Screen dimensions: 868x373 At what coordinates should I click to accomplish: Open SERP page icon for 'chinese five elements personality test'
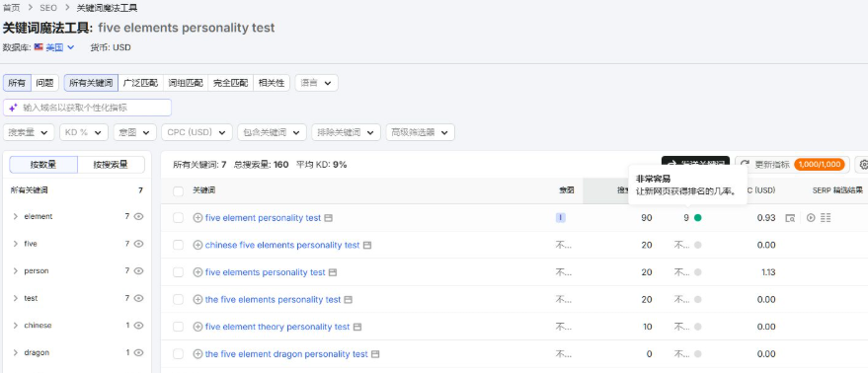367,245
